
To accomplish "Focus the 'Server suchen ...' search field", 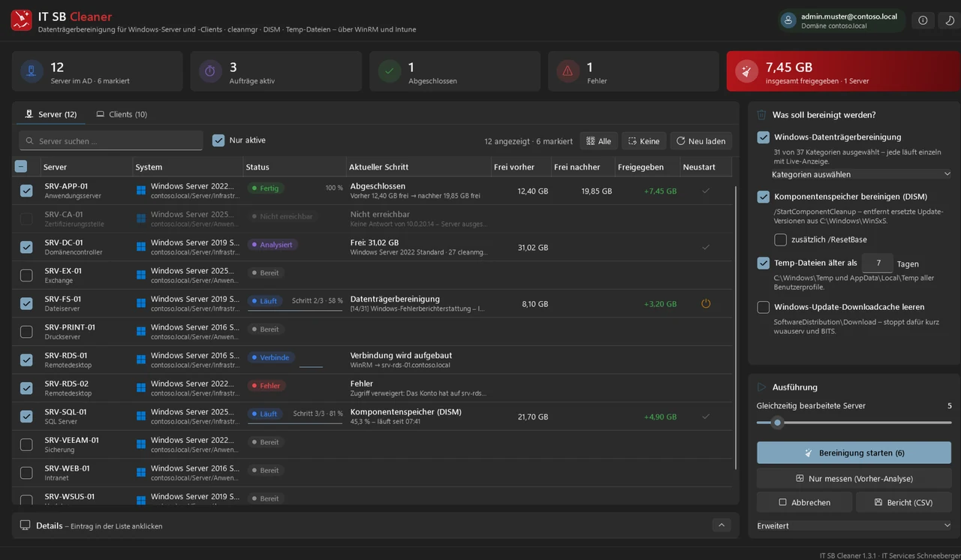I will click(x=111, y=140).
